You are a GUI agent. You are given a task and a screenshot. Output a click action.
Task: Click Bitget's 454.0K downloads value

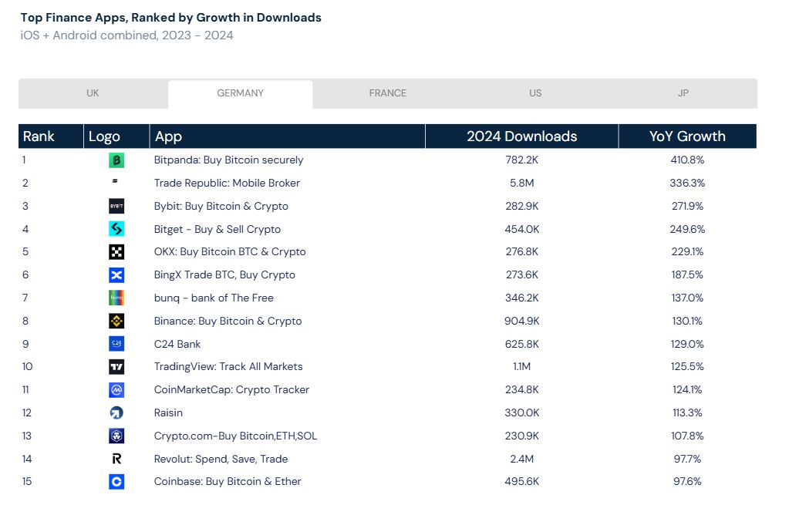pos(522,229)
